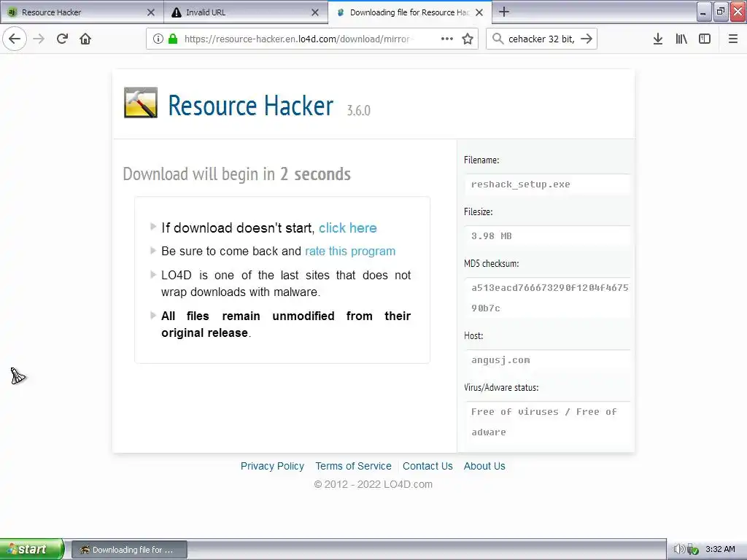Viewport: 747px width, 560px height.
Task: Open the Windows Start button
Action: (31, 549)
